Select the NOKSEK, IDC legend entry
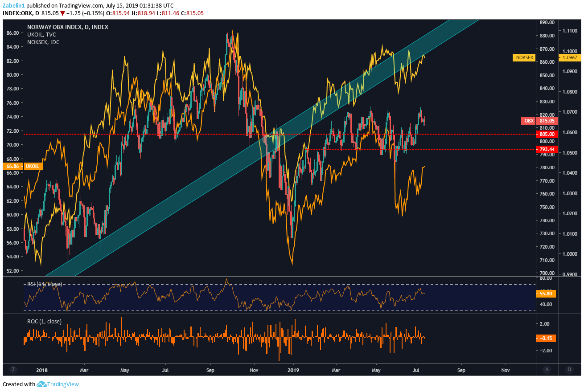The height and width of the screenshot is (392, 584). pos(43,42)
